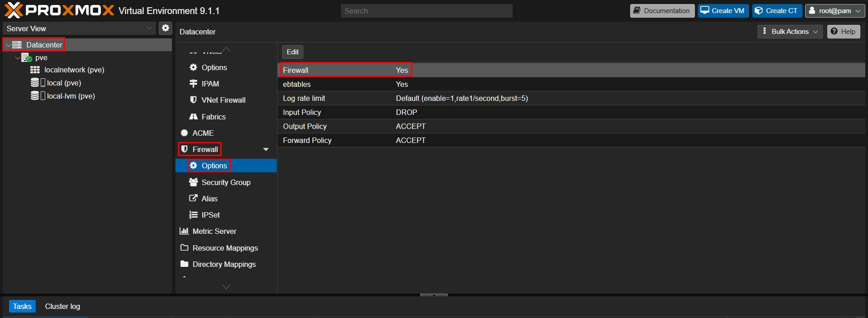This screenshot has height=318, width=868.
Task: Focus the Search input field
Action: (427, 11)
